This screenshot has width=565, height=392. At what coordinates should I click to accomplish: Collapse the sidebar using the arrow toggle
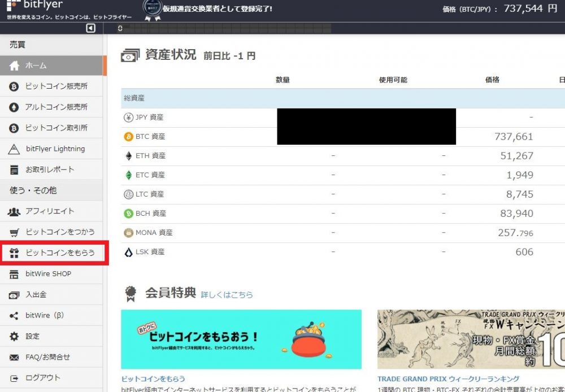[x=91, y=28]
